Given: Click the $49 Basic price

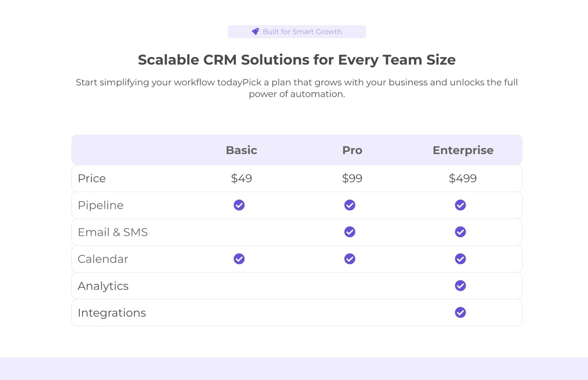Looking at the screenshot, I should (x=241, y=178).
